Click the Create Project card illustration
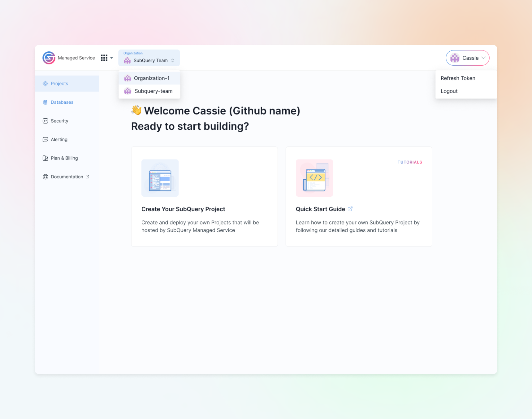Screen dimensions: 532x419 pos(160,178)
